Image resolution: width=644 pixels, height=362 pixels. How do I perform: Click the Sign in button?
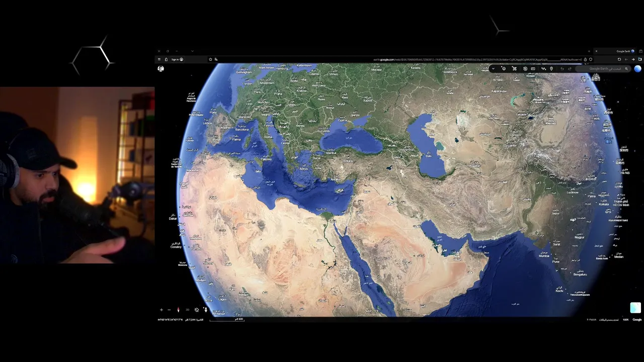coord(177,59)
